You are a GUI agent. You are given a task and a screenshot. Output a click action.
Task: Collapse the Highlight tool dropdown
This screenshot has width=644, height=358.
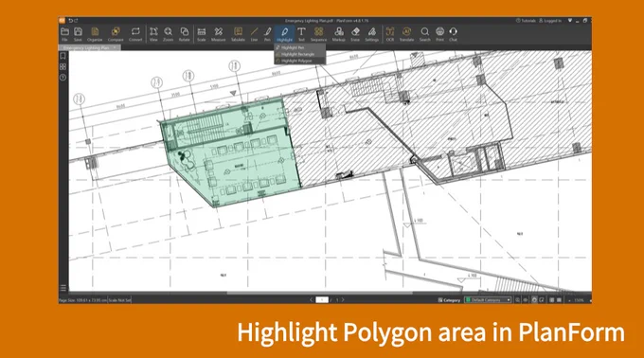point(284,34)
